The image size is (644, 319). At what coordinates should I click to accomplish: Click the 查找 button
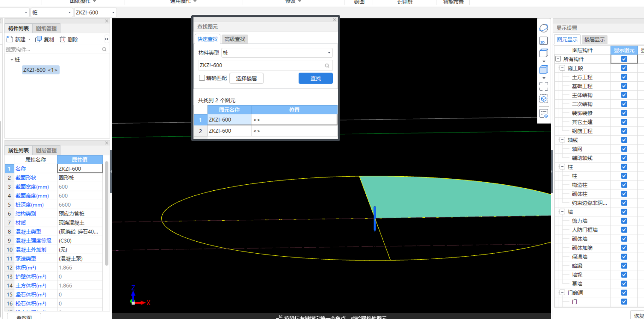point(316,78)
